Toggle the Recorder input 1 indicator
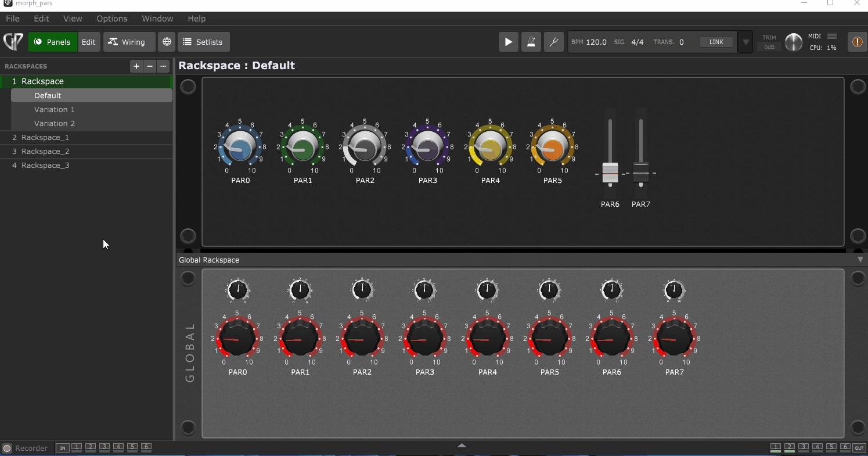868x456 pixels. pos(76,447)
